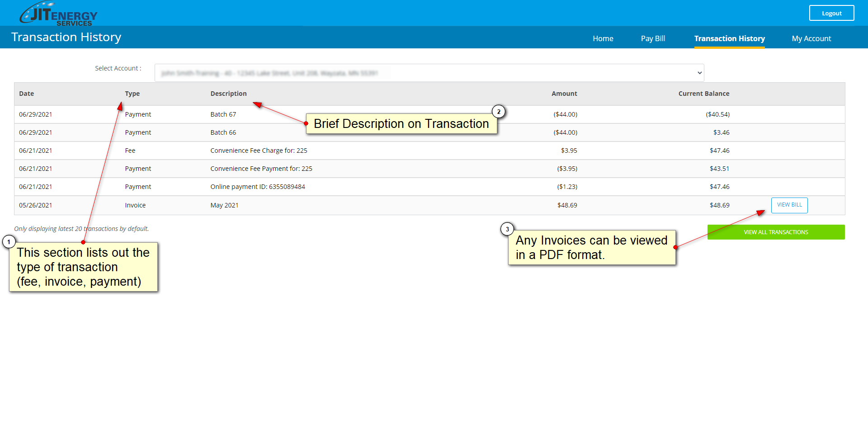Click annotation marker number 3
868x438 pixels.
507,229
